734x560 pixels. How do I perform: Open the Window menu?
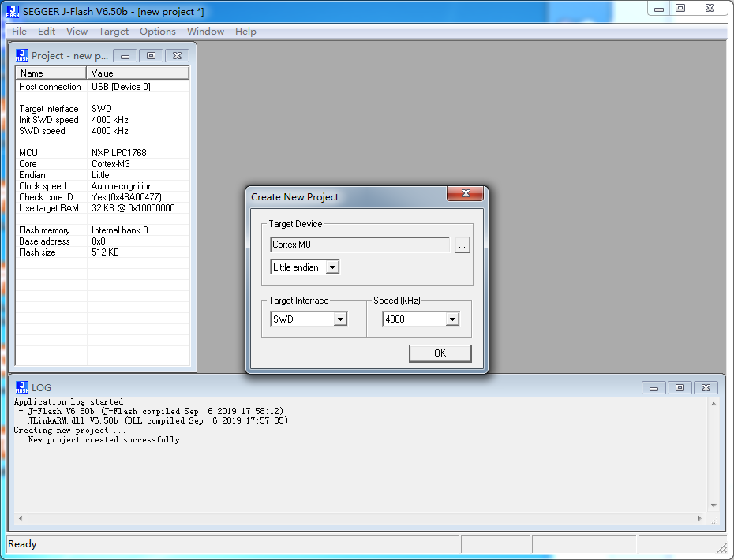pyautogui.click(x=205, y=32)
